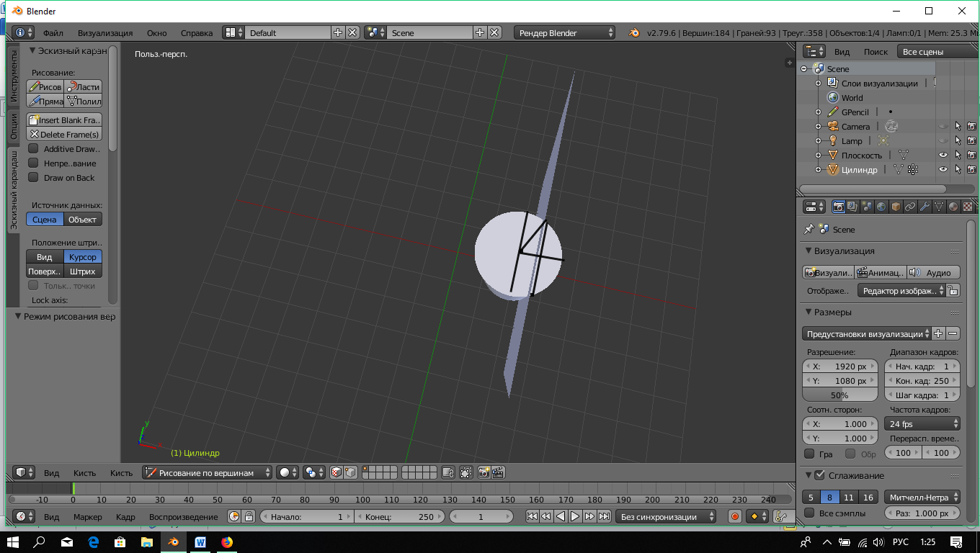
Task: Click the Constraints chain-link icon
Action: (x=910, y=207)
